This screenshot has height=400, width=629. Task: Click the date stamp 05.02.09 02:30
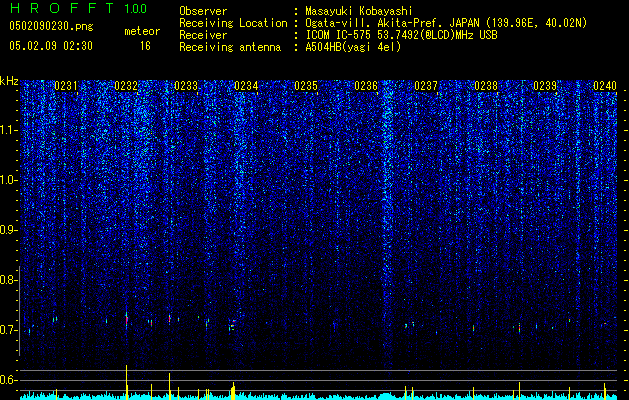coord(51,46)
